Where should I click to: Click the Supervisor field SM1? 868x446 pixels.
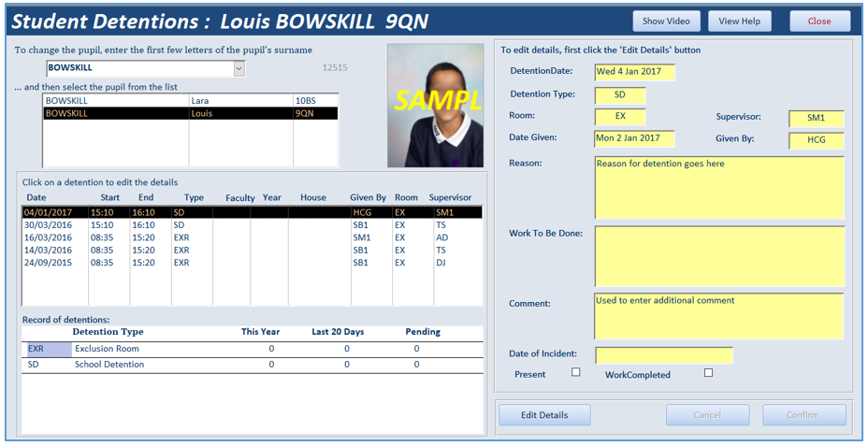click(816, 119)
